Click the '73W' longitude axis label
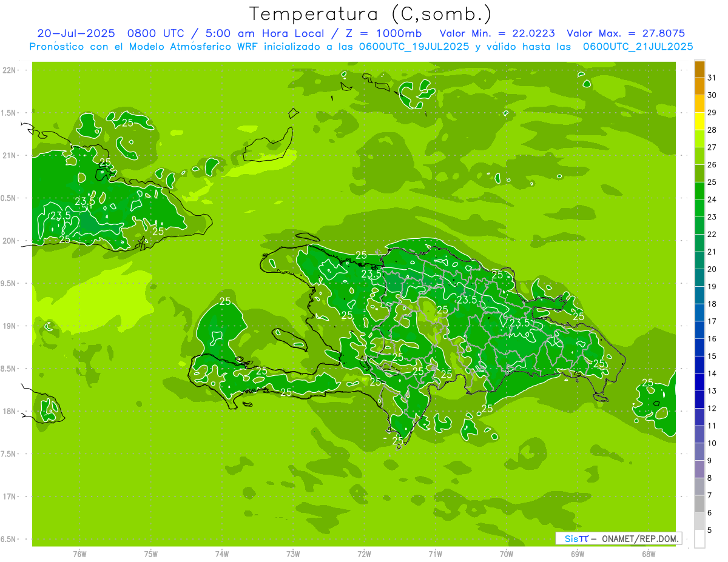728x562 pixels. click(x=293, y=554)
